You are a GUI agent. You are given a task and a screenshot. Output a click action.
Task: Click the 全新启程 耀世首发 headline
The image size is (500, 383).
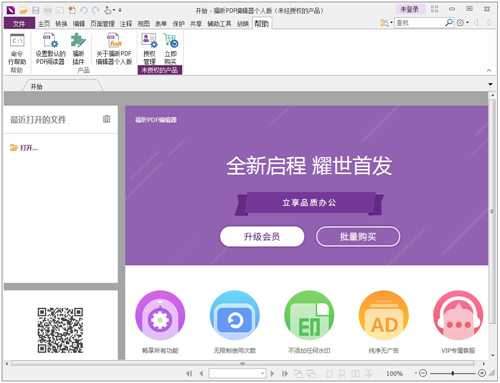click(x=309, y=166)
